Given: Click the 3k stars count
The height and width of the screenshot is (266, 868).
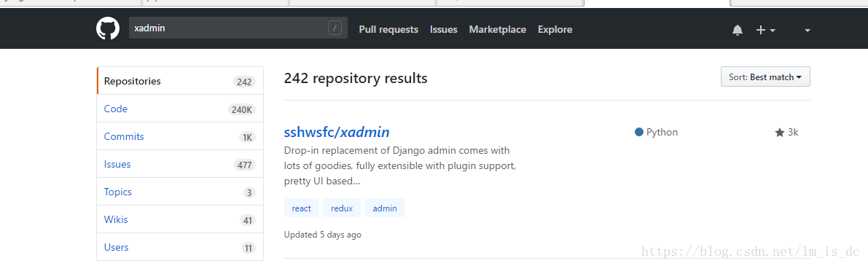Looking at the screenshot, I should point(793,132).
